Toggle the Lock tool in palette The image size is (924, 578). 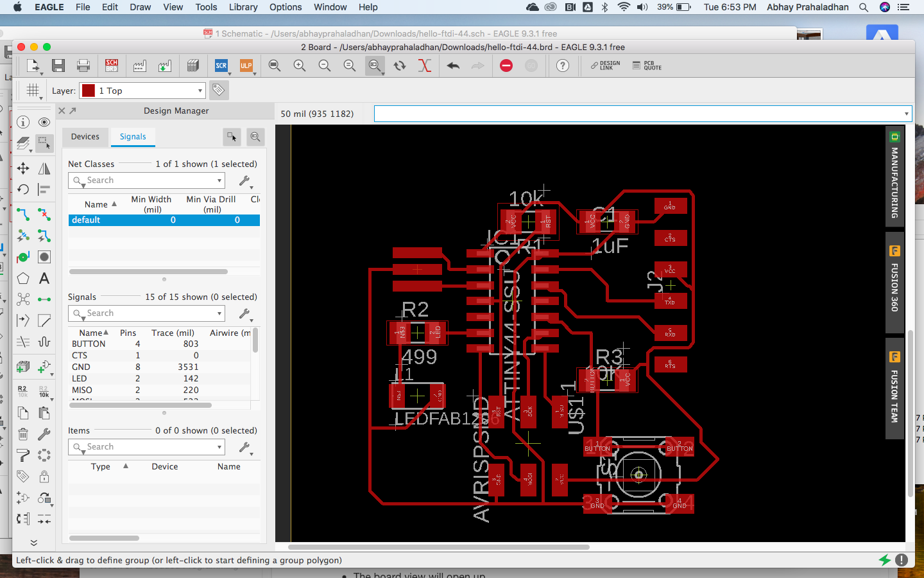(44, 477)
